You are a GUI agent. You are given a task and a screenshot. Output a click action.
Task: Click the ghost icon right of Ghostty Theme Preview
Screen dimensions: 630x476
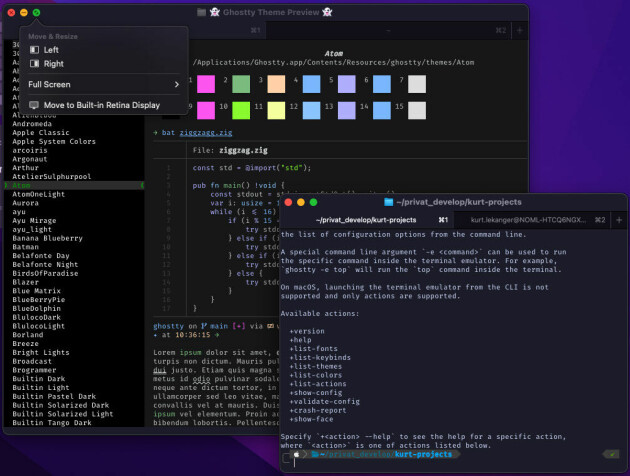click(327, 12)
